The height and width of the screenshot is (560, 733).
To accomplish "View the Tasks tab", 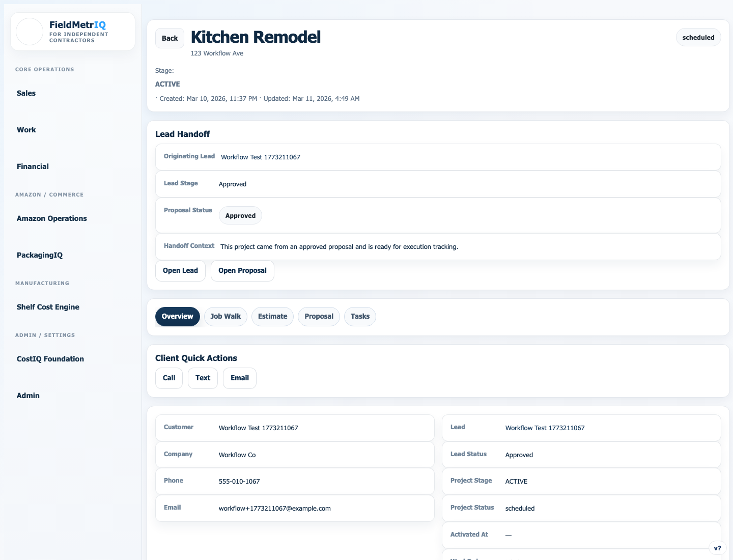I will click(x=360, y=316).
